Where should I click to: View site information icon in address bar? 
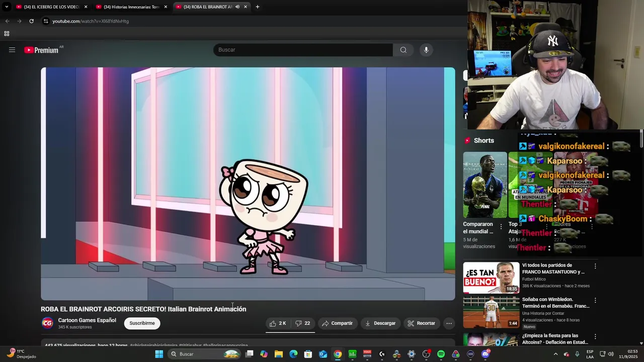(x=46, y=21)
